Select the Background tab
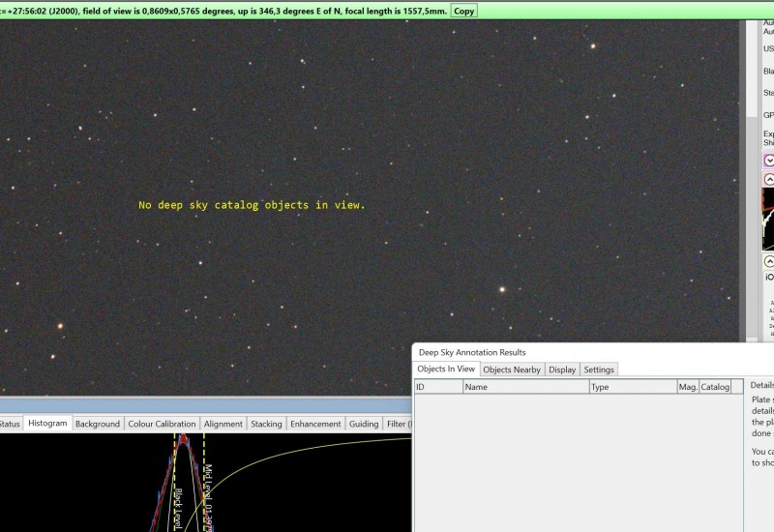The width and height of the screenshot is (774, 532). click(x=98, y=424)
